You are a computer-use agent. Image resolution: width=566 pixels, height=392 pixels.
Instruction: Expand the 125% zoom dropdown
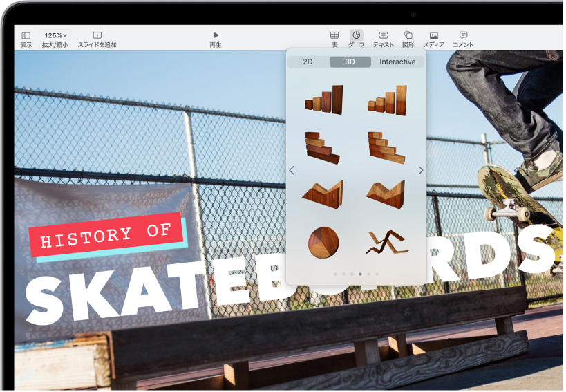click(x=55, y=35)
